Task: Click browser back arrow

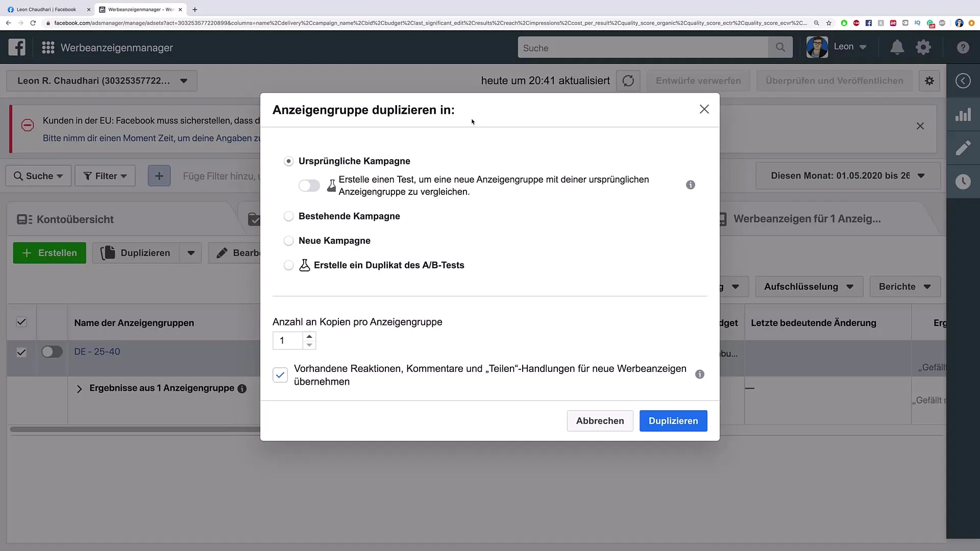Action: pyautogui.click(x=8, y=23)
